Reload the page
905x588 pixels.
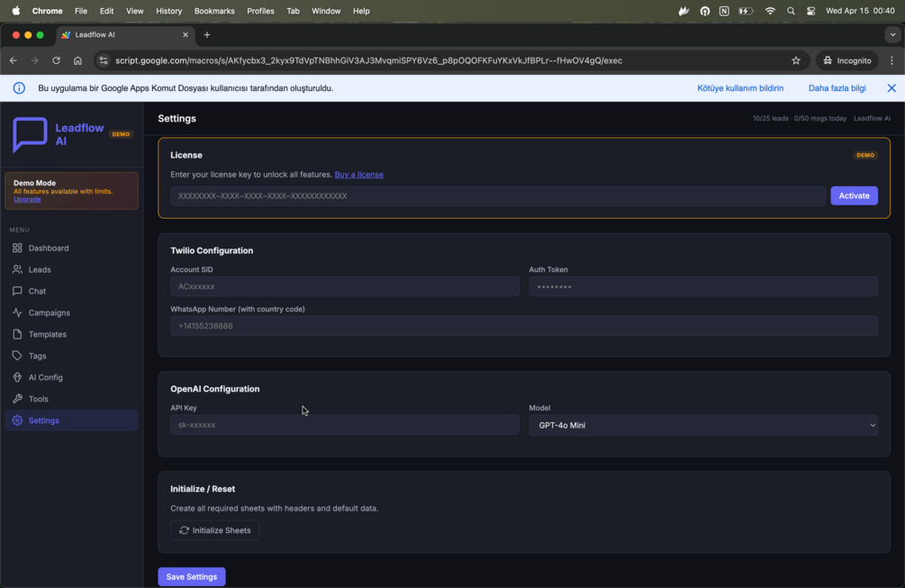56,60
